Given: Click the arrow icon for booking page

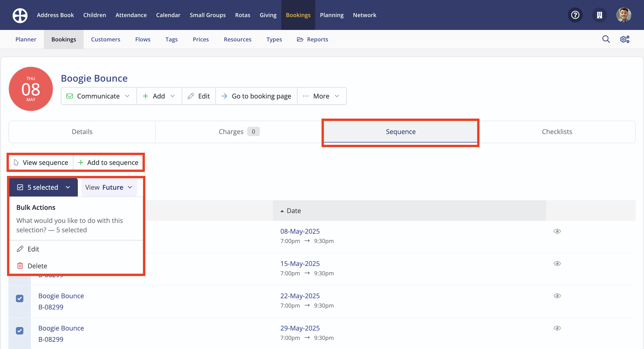Looking at the screenshot, I should [224, 96].
